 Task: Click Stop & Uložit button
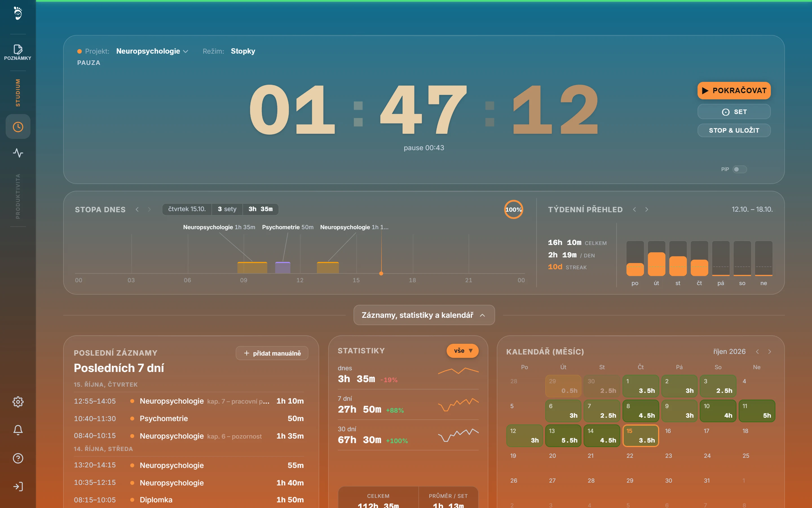734,130
